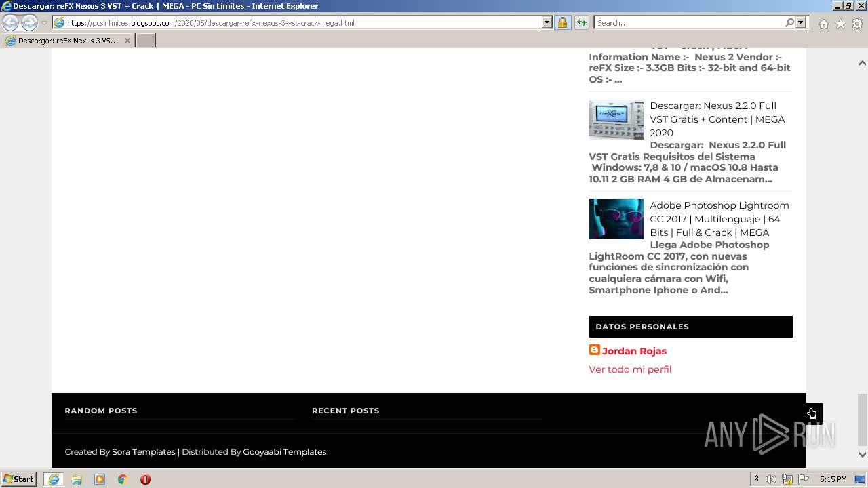
Task: Select the 'Descargar: reFX Nexus 3 VS...' tab
Action: [66, 41]
